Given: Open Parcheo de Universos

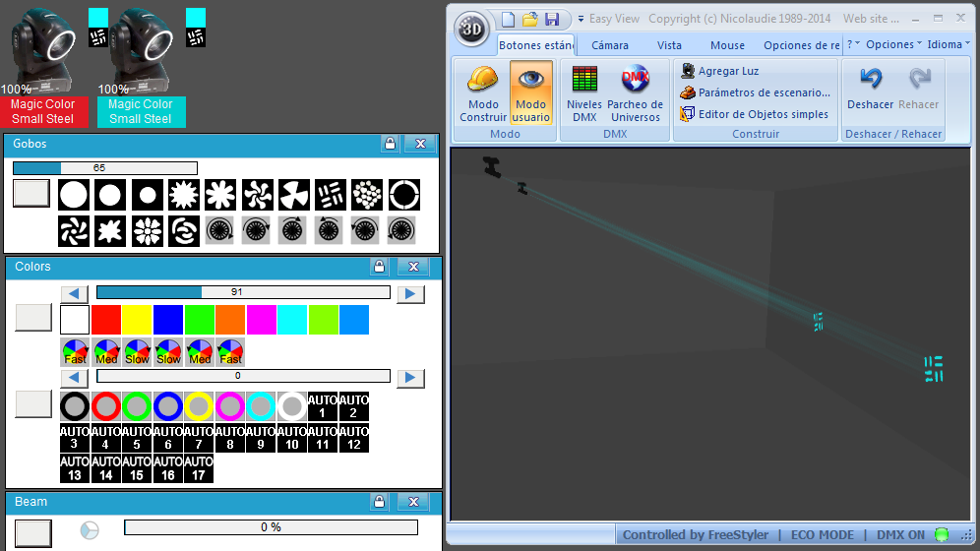Looking at the screenshot, I should point(635,93).
